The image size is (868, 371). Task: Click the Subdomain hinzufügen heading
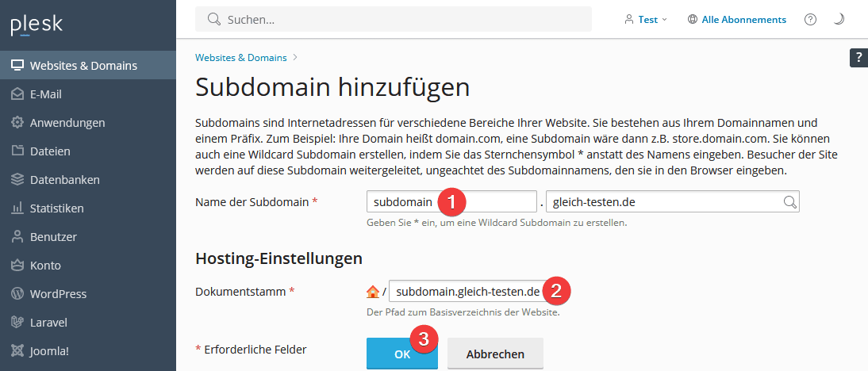pyautogui.click(x=332, y=87)
